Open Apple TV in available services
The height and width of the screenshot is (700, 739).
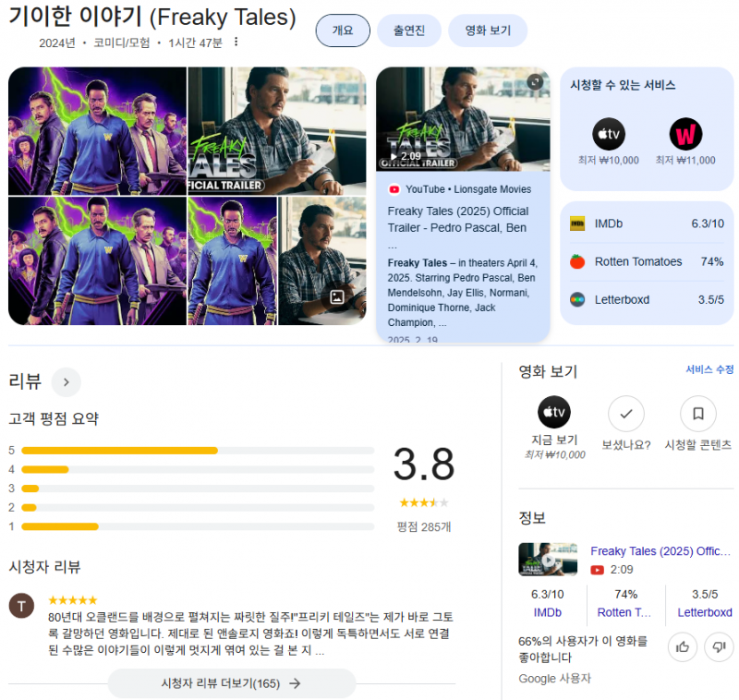pyautogui.click(x=609, y=134)
